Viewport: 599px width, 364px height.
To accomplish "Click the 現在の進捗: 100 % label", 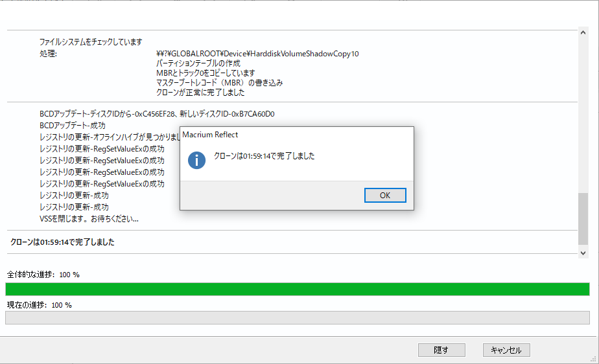I will 40,305.
